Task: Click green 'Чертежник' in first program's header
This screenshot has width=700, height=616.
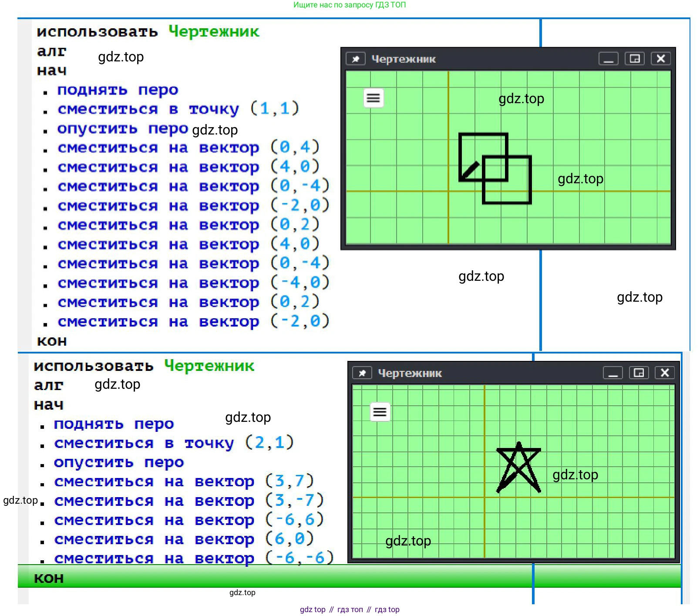Action: click(214, 31)
